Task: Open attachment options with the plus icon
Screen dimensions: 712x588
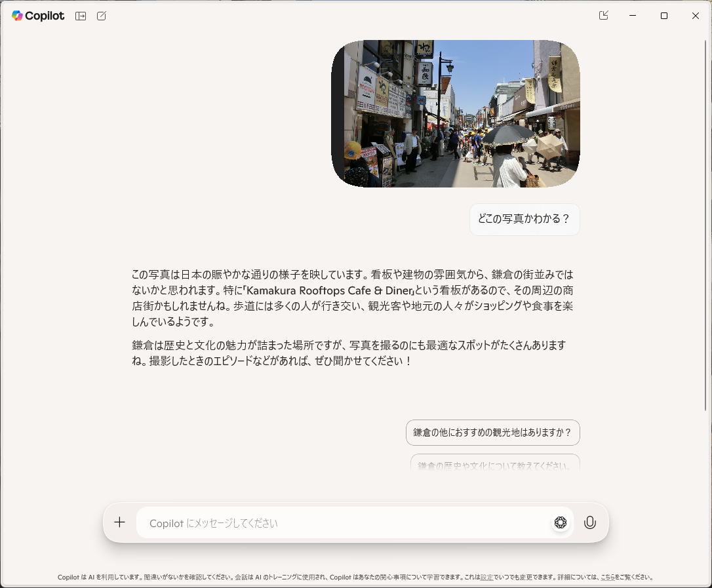Action: [x=119, y=522]
